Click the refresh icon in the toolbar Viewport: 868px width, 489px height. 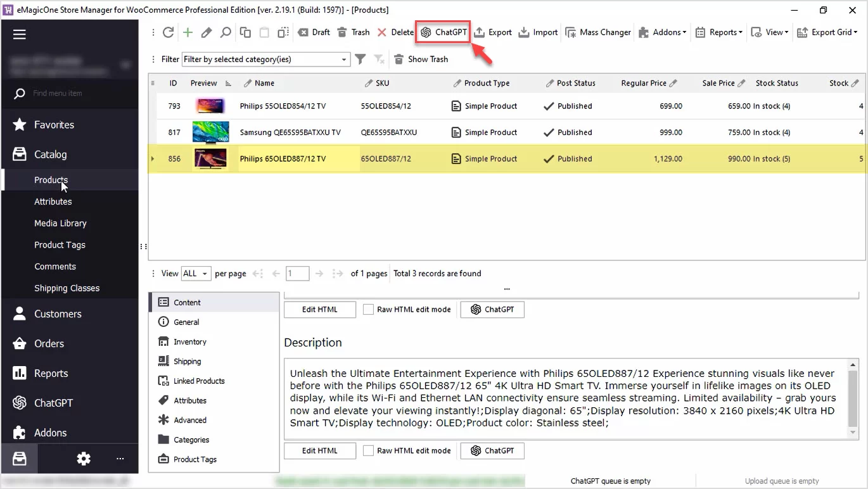click(x=168, y=32)
